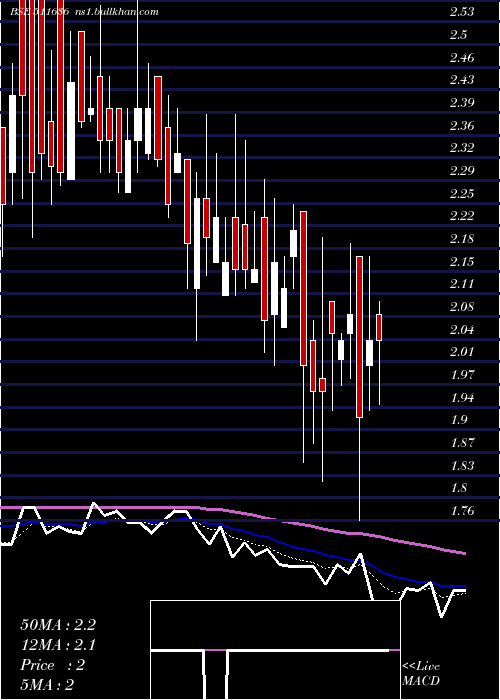
Task: Click the 2.11 price label
Action: click(x=462, y=284)
